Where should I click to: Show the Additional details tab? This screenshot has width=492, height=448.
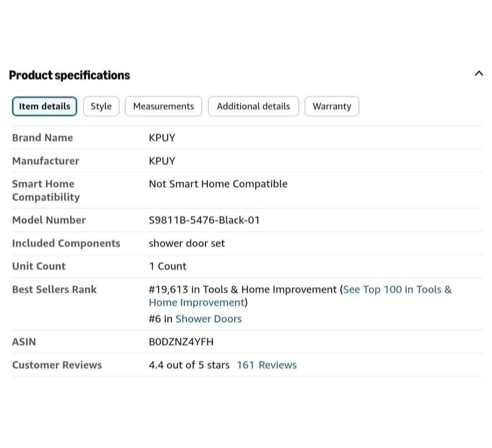[253, 106]
